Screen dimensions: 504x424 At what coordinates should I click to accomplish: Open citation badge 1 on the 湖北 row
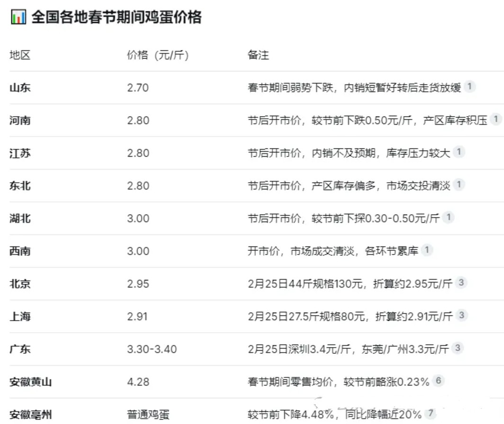pyautogui.click(x=449, y=218)
